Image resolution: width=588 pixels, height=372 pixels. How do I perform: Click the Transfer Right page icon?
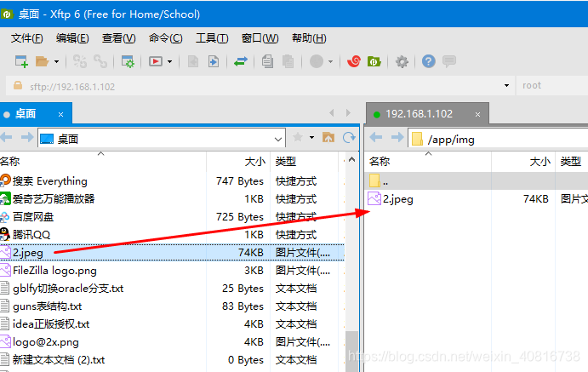pyautogui.click(x=214, y=61)
